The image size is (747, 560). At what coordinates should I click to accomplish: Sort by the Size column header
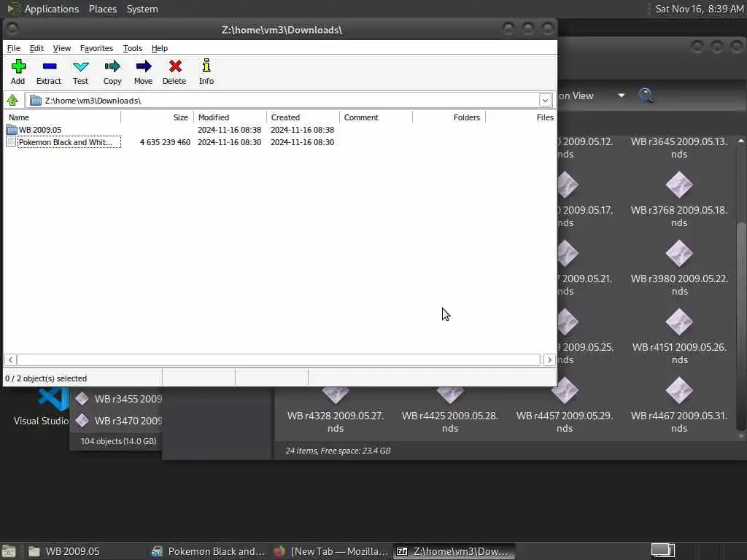[158, 117]
